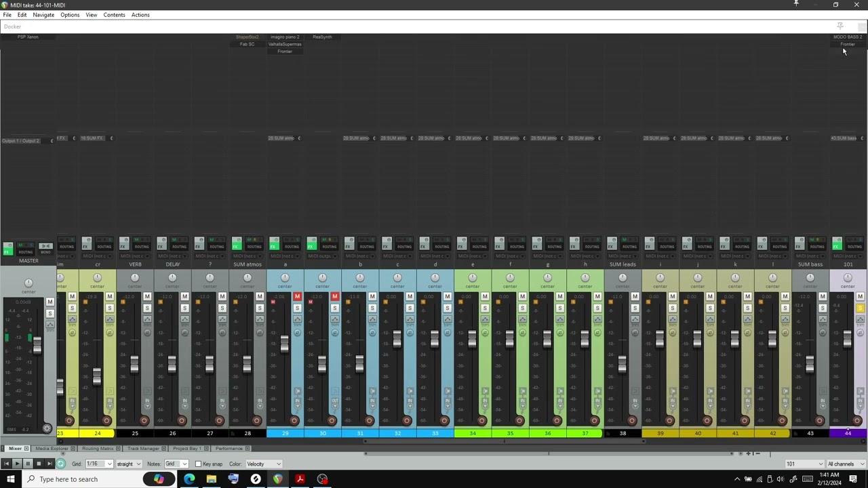This screenshot has width=868, height=488.
Task: Enable the Key snap checkbox
Action: [x=198, y=464]
